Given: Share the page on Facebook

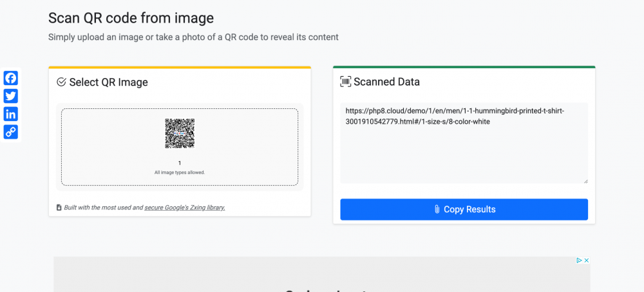Looking at the screenshot, I should point(11,79).
